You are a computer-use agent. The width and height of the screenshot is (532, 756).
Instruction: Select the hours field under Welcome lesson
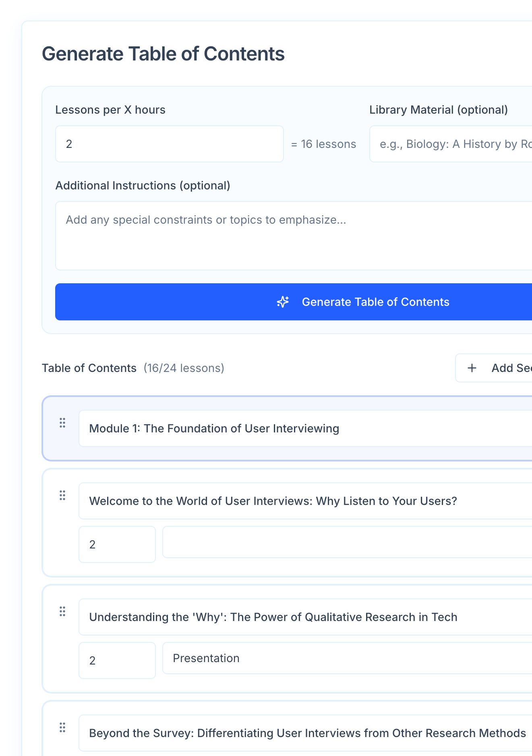click(117, 544)
